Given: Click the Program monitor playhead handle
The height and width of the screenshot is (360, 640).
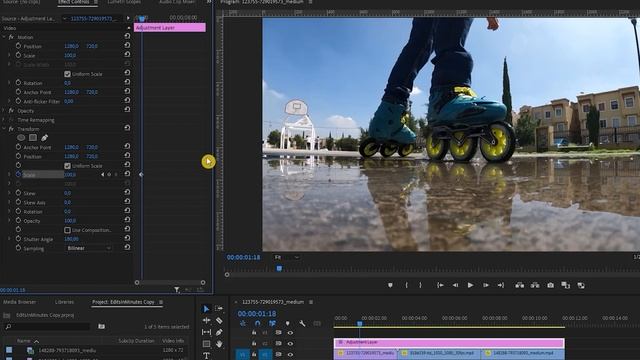Looking at the screenshot, I should point(279,268).
